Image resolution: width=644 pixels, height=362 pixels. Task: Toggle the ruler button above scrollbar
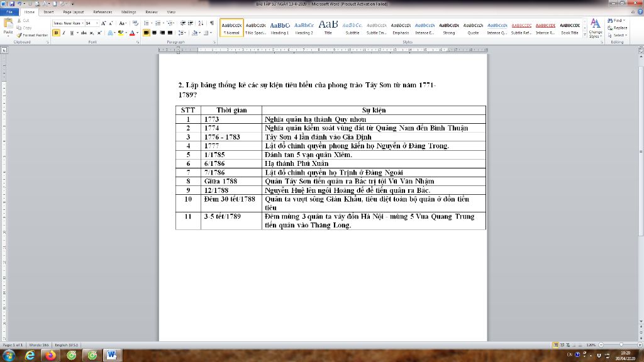641,50
